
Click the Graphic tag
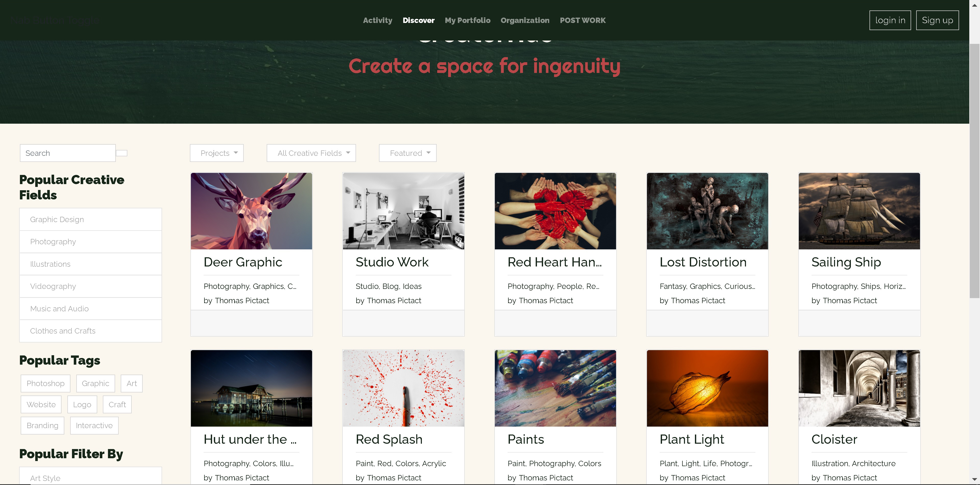[95, 383]
